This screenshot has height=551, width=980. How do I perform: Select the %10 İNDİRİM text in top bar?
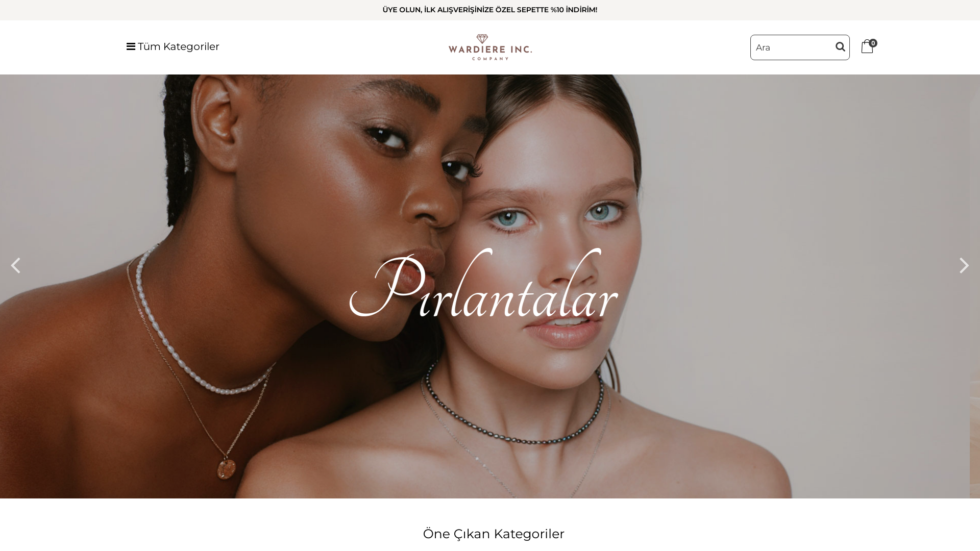[x=574, y=10]
